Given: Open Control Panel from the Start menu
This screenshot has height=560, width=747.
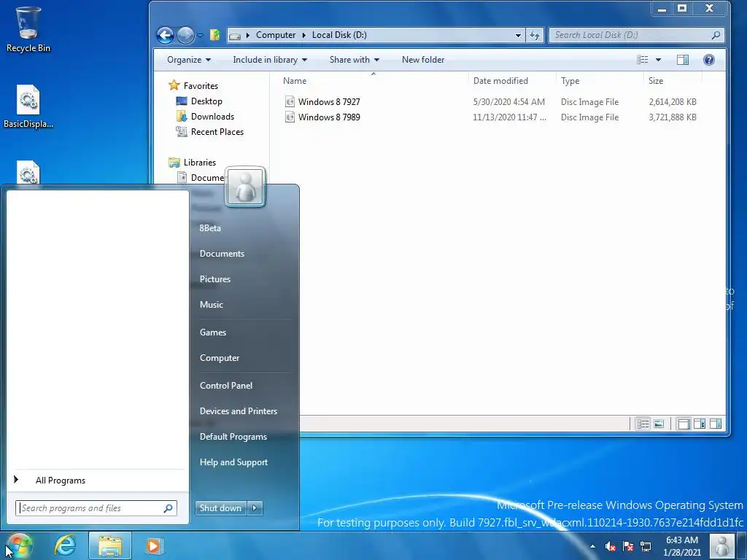Looking at the screenshot, I should pyautogui.click(x=226, y=386).
